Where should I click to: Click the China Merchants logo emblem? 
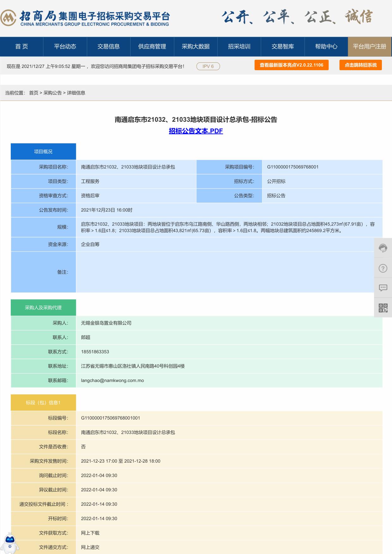tap(9, 18)
